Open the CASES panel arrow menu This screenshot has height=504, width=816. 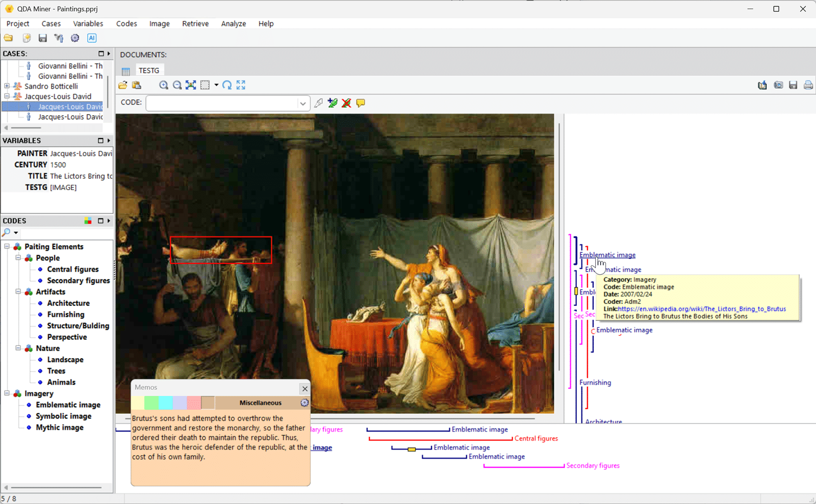109,54
